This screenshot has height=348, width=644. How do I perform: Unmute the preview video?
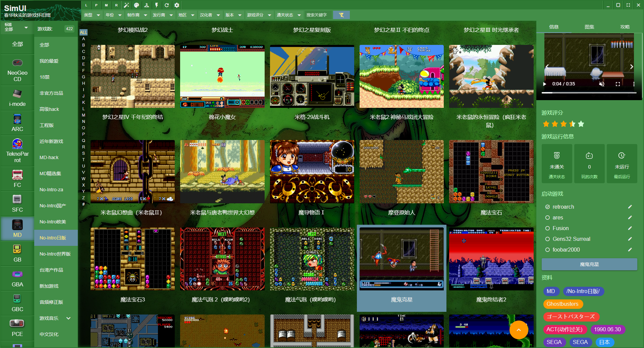[602, 84]
